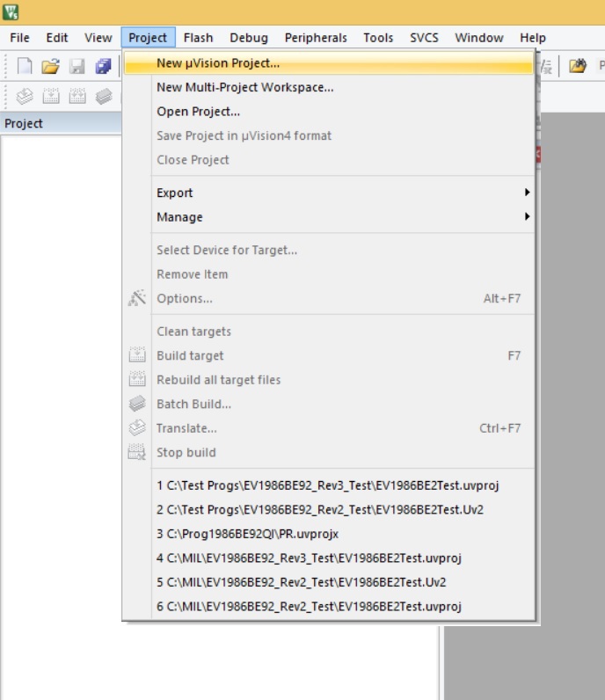This screenshot has height=700, width=605.
Task: Open recent project 2 Test Progs Rev2 Uv2
Action: [329, 509]
